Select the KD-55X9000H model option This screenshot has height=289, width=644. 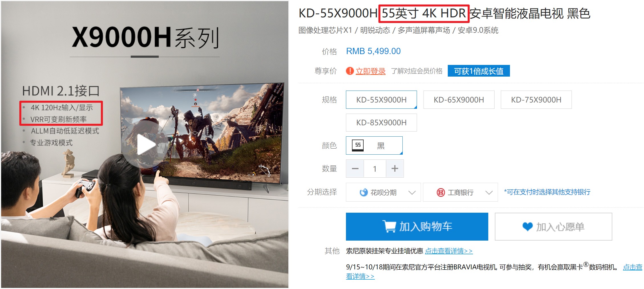(381, 100)
